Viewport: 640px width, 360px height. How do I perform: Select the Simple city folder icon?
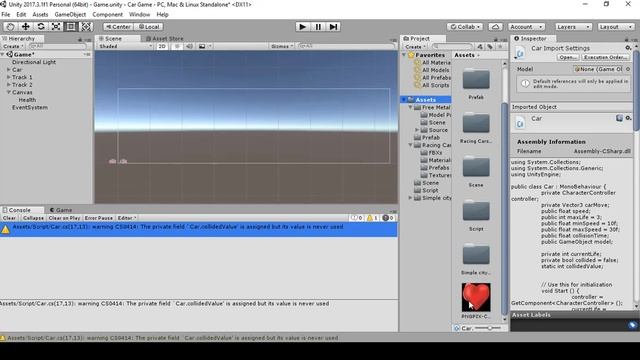pyautogui.click(x=476, y=254)
